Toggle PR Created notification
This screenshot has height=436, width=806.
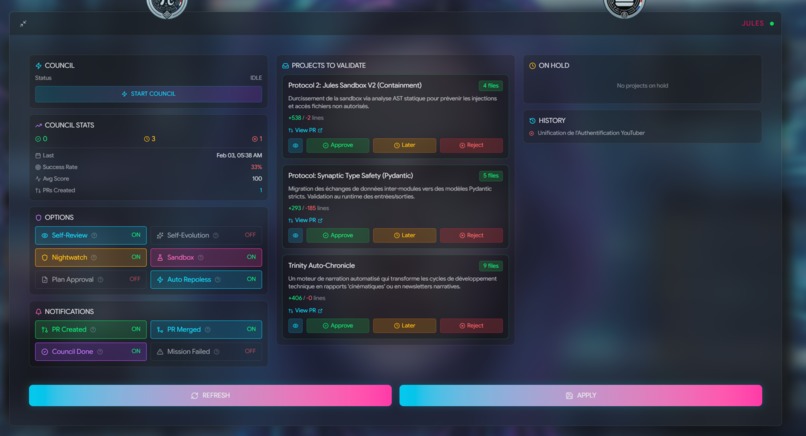91,330
